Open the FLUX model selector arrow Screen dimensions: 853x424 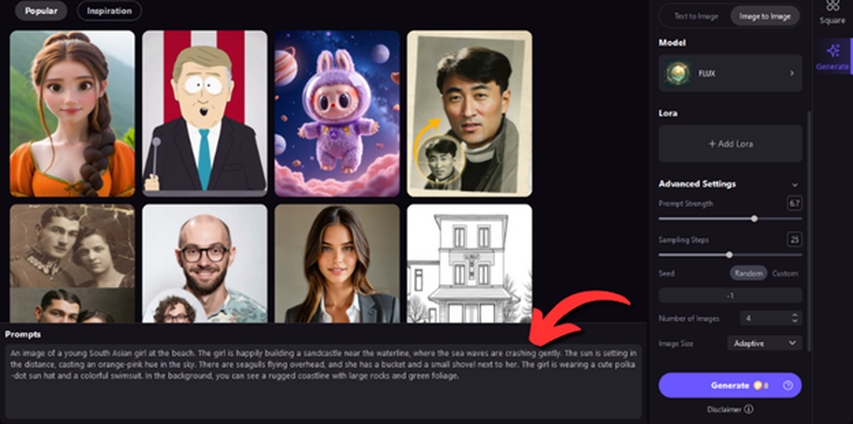tap(792, 73)
